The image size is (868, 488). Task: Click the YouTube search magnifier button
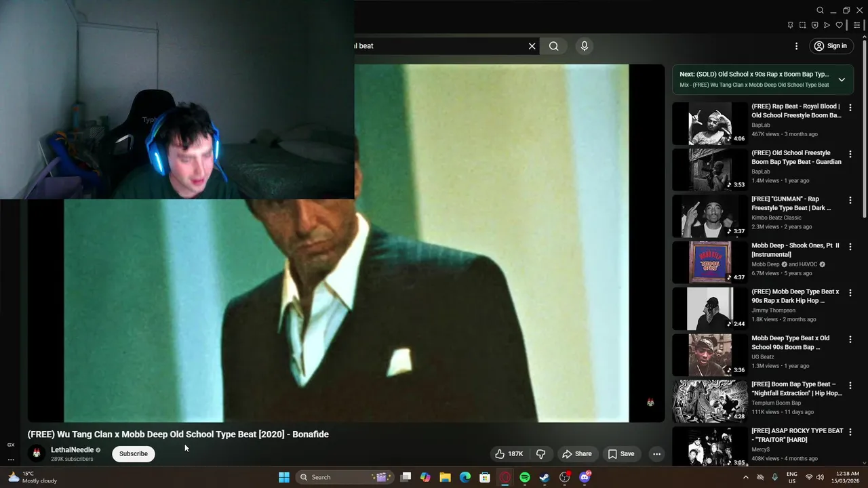pos(554,46)
